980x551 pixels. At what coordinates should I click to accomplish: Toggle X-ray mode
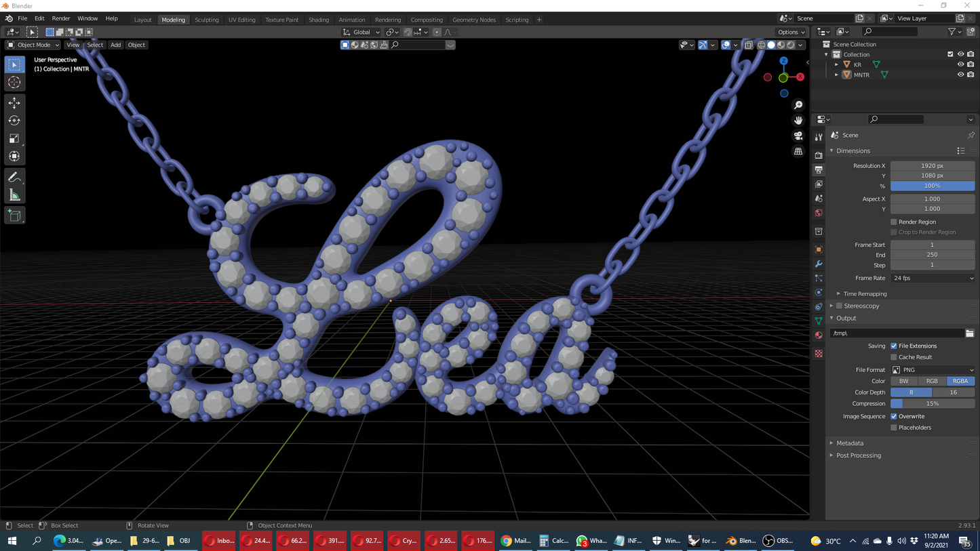click(749, 45)
